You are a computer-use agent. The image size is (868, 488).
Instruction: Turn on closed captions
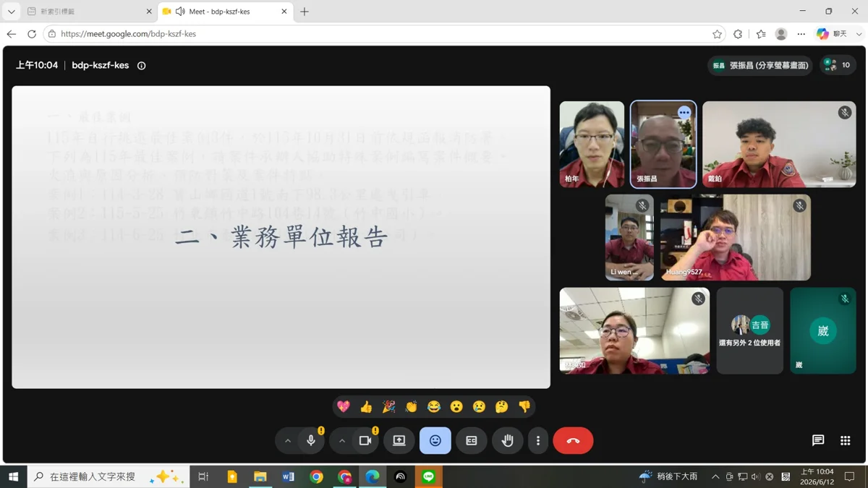click(x=472, y=441)
